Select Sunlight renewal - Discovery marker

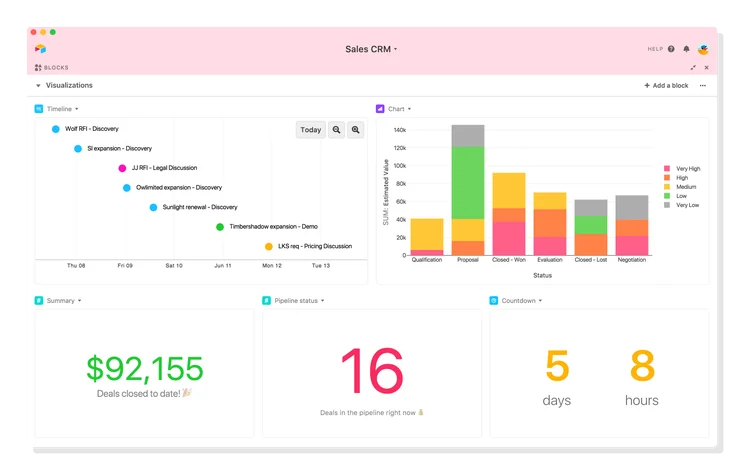[153, 207]
